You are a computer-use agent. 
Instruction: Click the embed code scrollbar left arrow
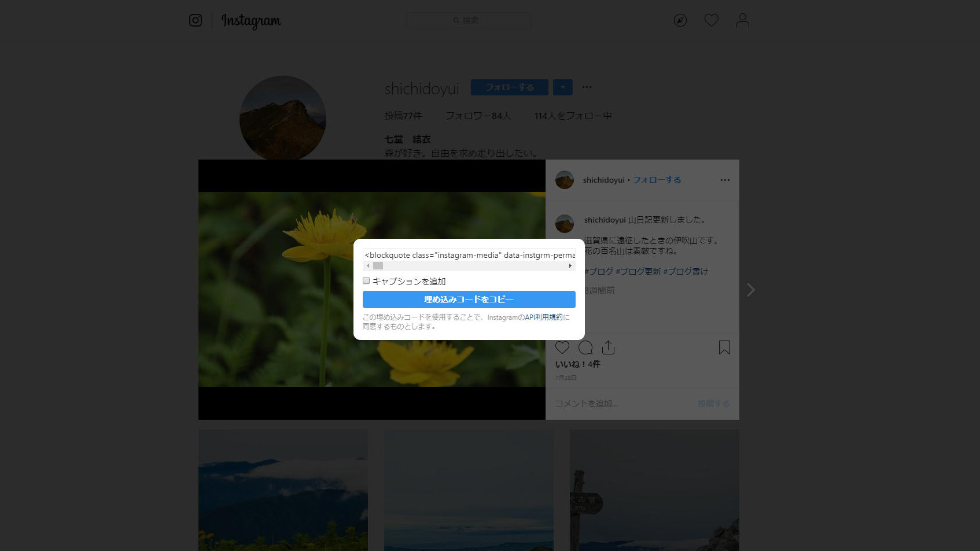[368, 266]
